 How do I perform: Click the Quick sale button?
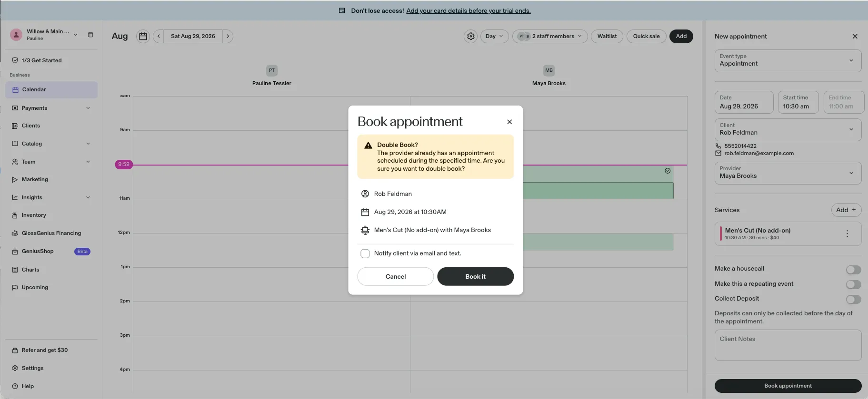[x=646, y=36]
